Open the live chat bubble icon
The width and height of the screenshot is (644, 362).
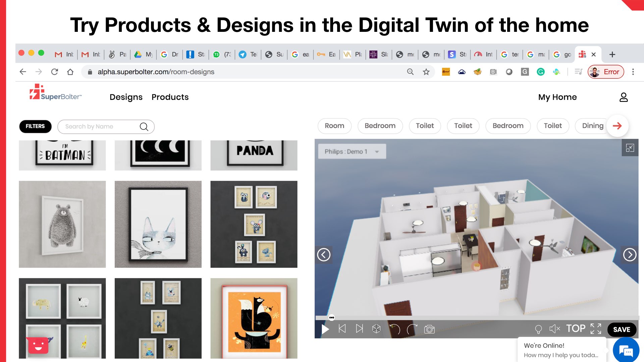coord(626,351)
